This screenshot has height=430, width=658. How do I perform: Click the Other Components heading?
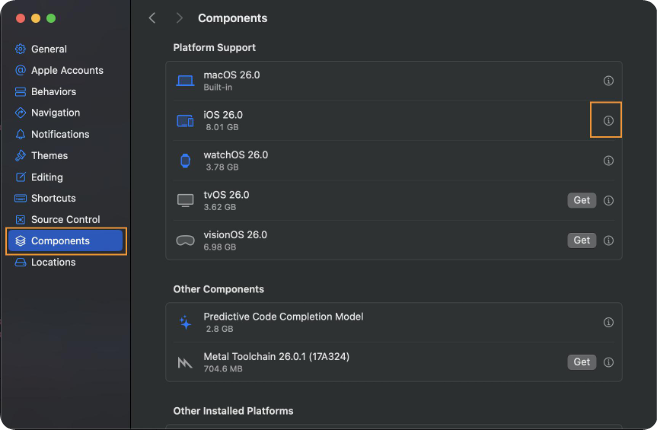(x=219, y=289)
